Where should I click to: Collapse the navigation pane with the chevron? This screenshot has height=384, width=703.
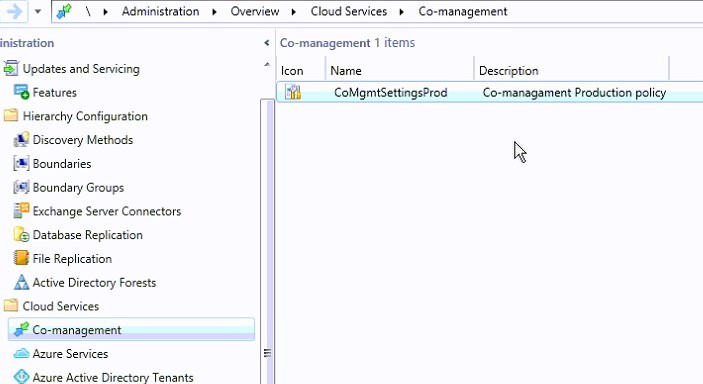click(x=266, y=43)
